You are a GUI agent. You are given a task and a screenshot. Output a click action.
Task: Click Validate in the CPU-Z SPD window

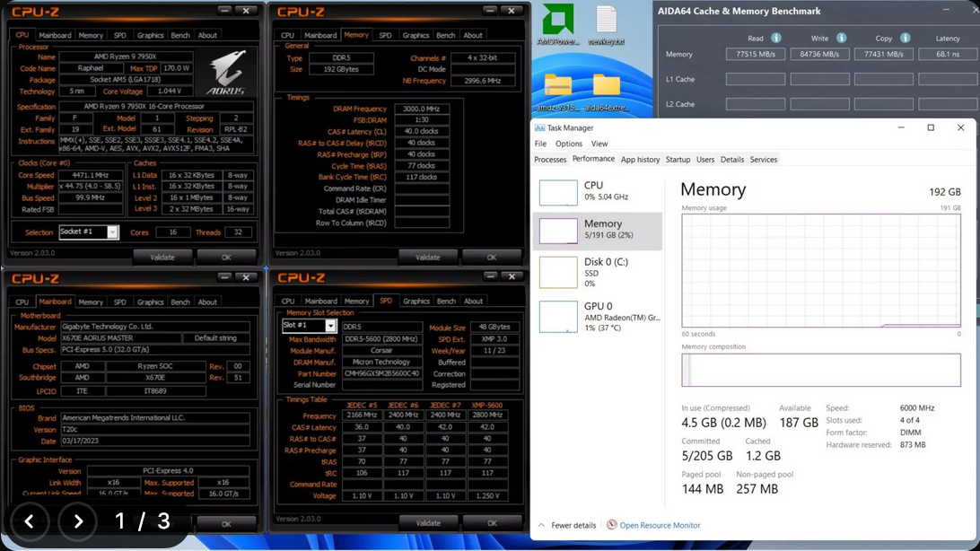[427, 523]
